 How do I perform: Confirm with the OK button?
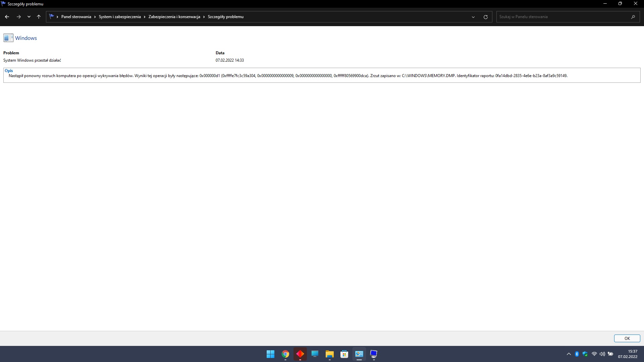click(x=627, y=339)
